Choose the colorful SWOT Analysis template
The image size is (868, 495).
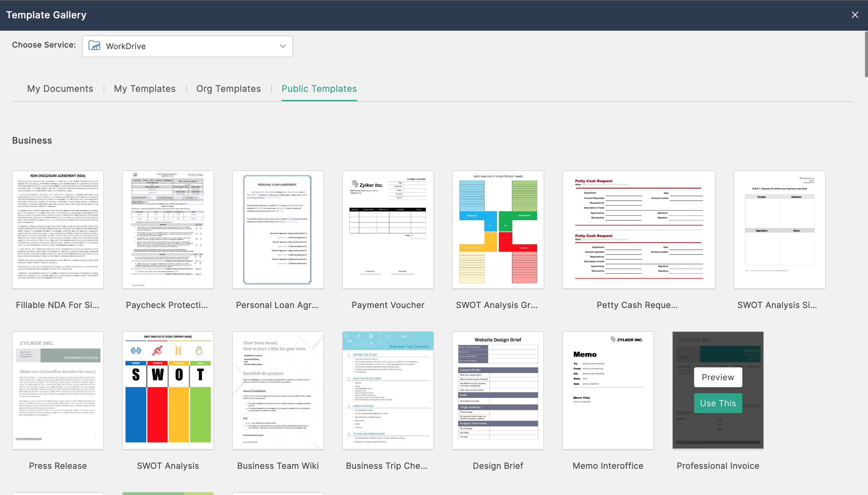(x=168, y=390)
